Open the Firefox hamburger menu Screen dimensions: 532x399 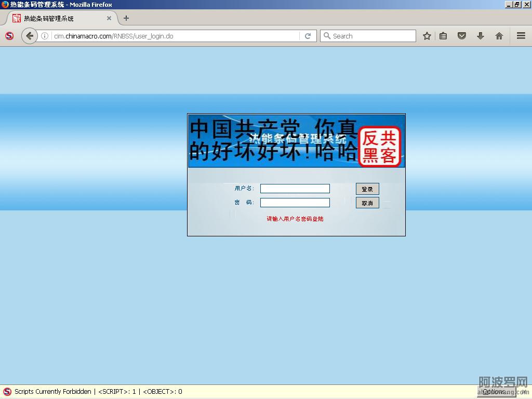[521, 36]
